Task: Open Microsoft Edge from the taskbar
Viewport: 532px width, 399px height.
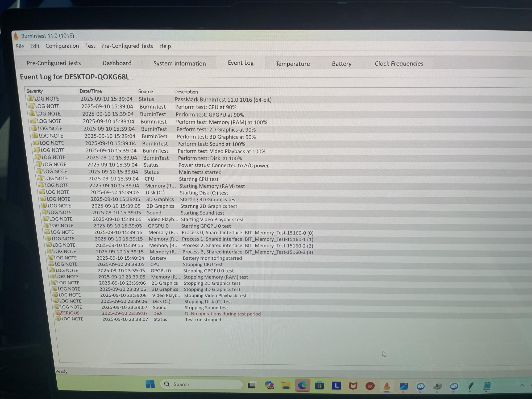Action: coord(302,385)
